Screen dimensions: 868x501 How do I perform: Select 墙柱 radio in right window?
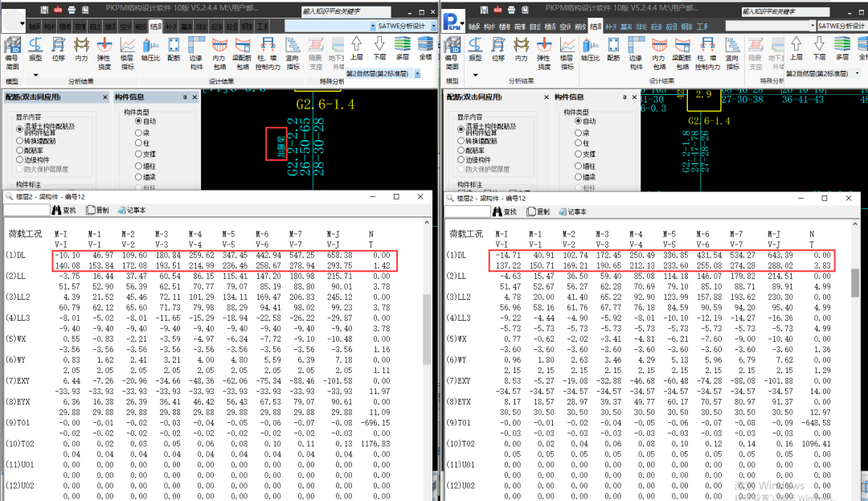pos(579,166)
